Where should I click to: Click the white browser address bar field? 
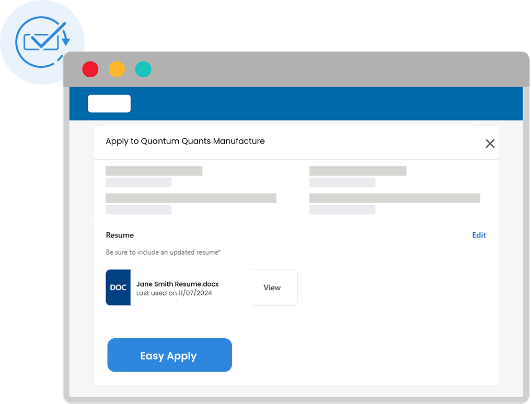[x=109, y=103]
